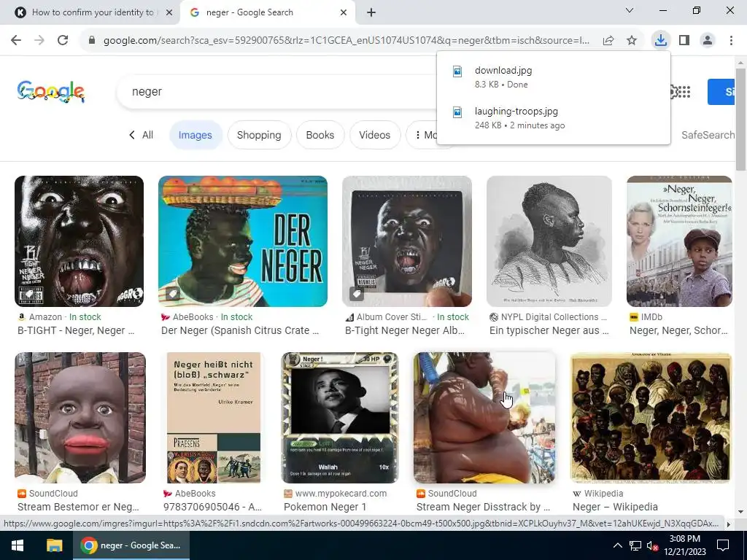Click the Google holiday doodle logo
This screenshot has width=747, height=560.
pos(51,91)
